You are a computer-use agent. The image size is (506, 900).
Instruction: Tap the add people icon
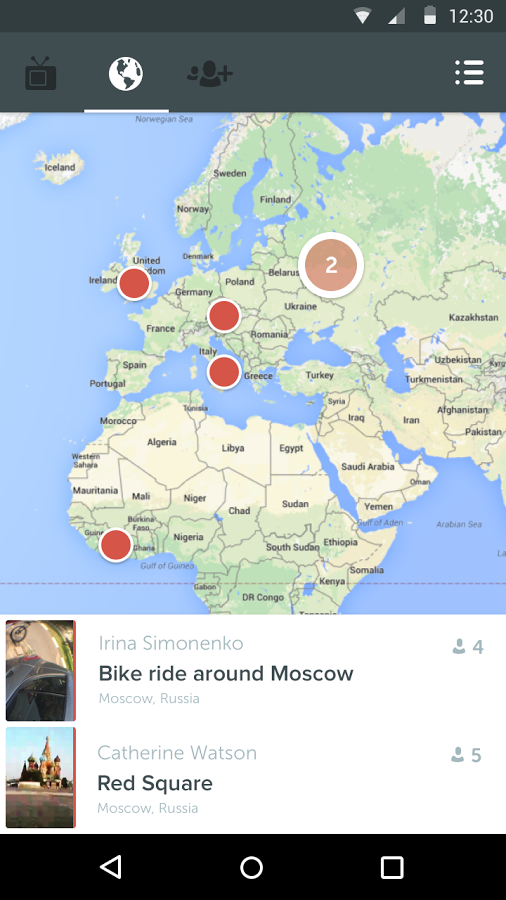[210, 74]
